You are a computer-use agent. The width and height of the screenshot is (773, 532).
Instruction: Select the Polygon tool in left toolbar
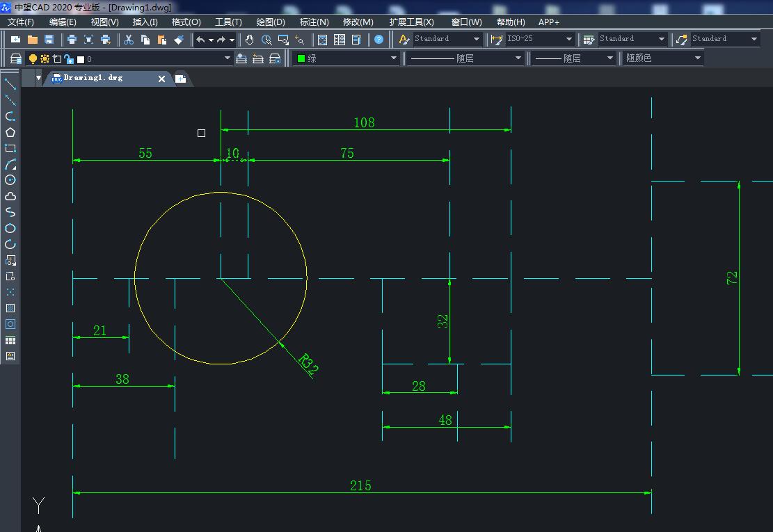[x=10, y=132]
